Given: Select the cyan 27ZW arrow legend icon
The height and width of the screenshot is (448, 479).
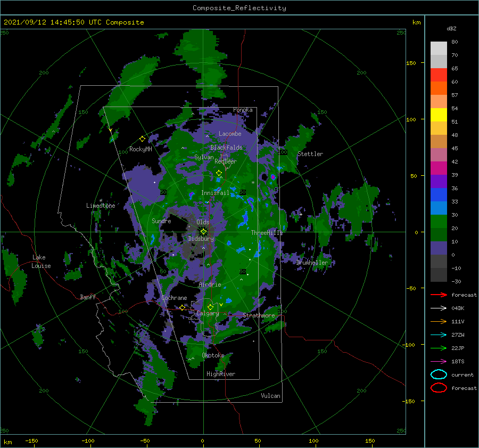Looking at the screenshot, I should click(439, 335).
